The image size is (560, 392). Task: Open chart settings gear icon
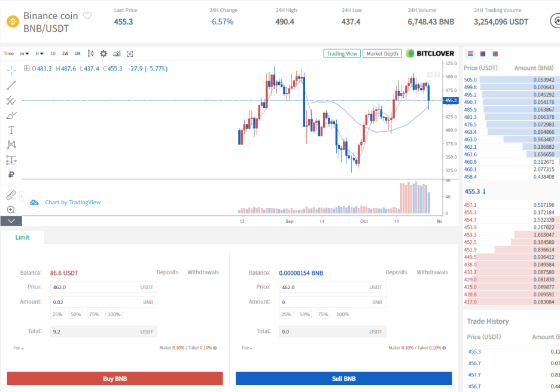[x=104, y=54]
